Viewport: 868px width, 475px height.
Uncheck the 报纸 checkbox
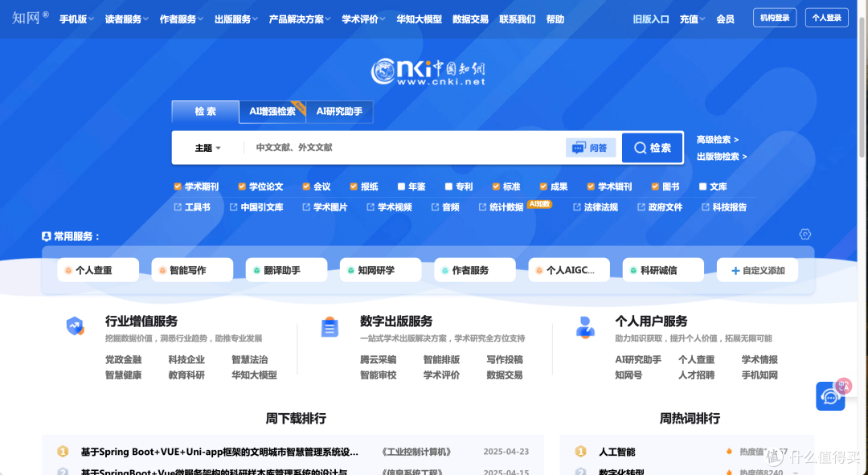click(x=354, y=186)
